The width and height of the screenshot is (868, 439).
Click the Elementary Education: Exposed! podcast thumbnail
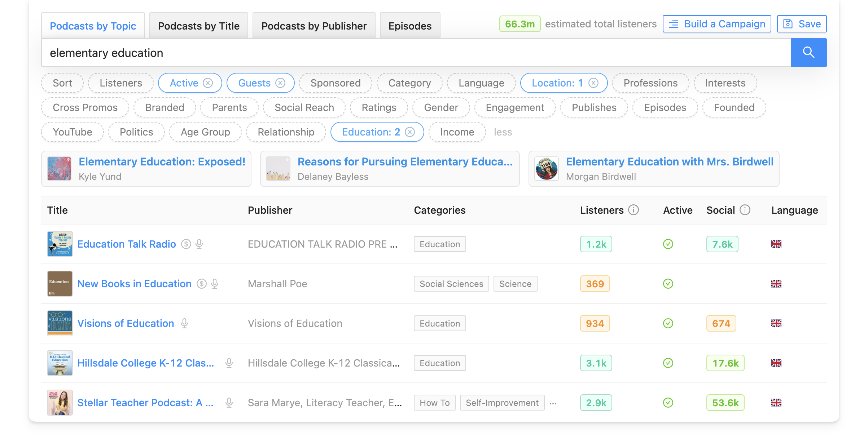[x=60, y=169]
